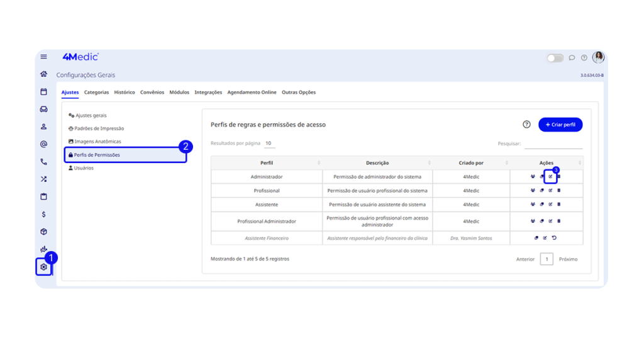Duplicate the Assistente profile
644x338 pixels.
(541, 205)
